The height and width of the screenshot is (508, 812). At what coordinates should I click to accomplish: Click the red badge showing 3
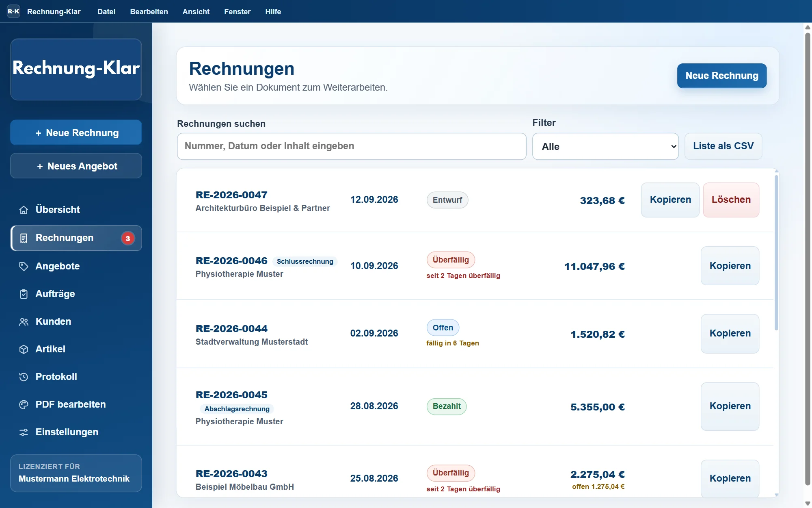(128, 238)
